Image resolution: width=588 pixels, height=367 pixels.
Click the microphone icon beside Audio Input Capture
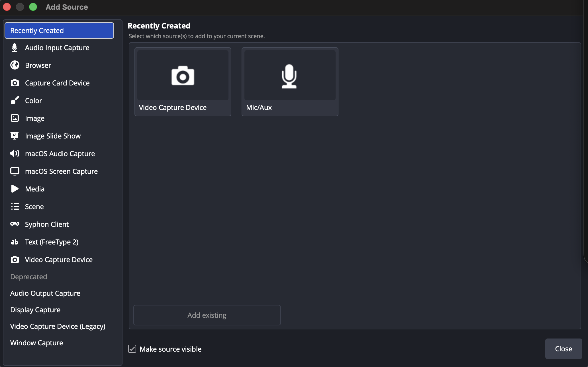15,48
